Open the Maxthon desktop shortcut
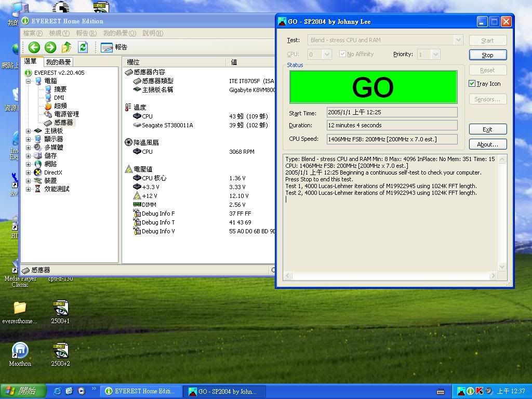Viewport: 532px width, 399px height. [20, 354]
